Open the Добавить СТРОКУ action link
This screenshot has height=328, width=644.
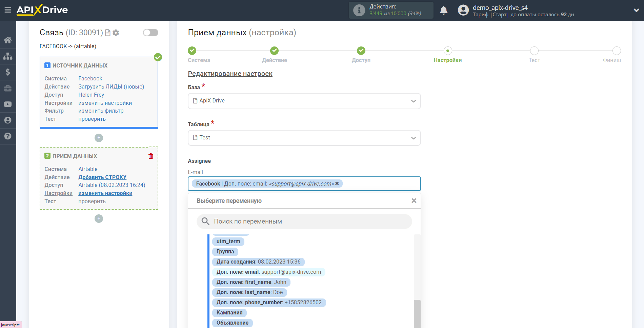[102, 177]
